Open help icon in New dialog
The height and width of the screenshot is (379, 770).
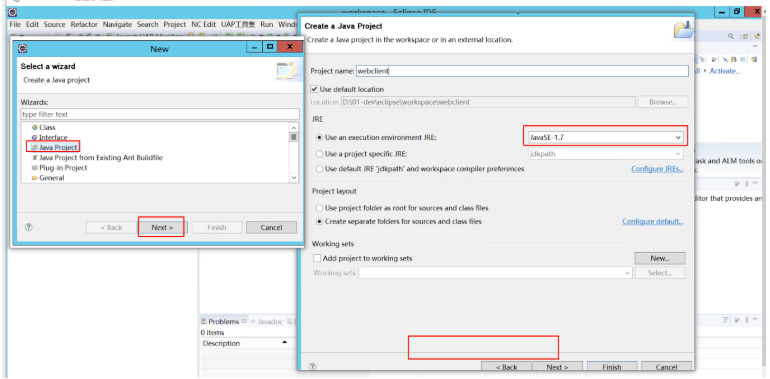click(28, 227)
